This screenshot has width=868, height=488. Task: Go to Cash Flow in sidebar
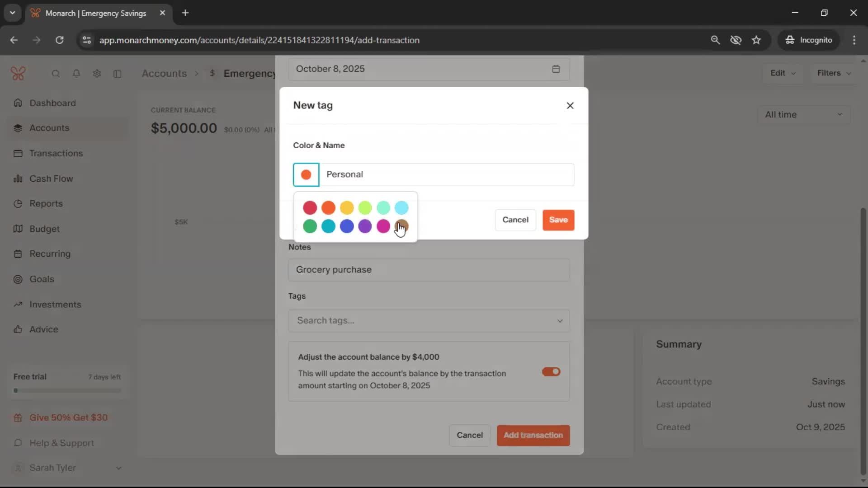(x=51, y=178)
